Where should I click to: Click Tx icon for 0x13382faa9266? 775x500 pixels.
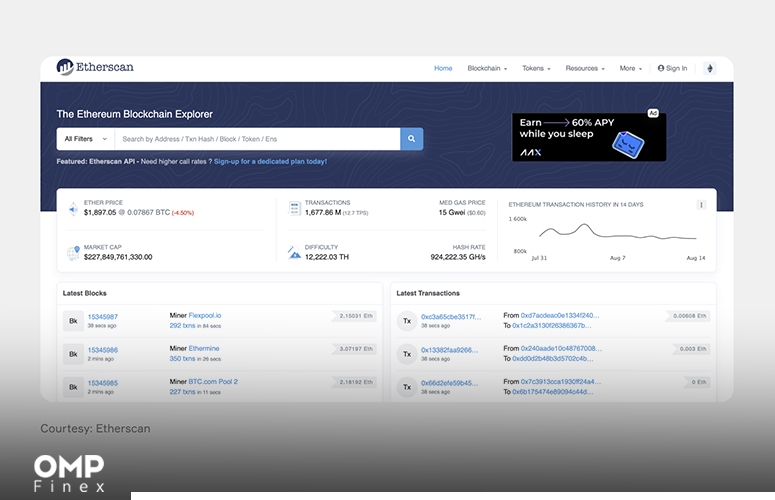[x=407, y=354]
